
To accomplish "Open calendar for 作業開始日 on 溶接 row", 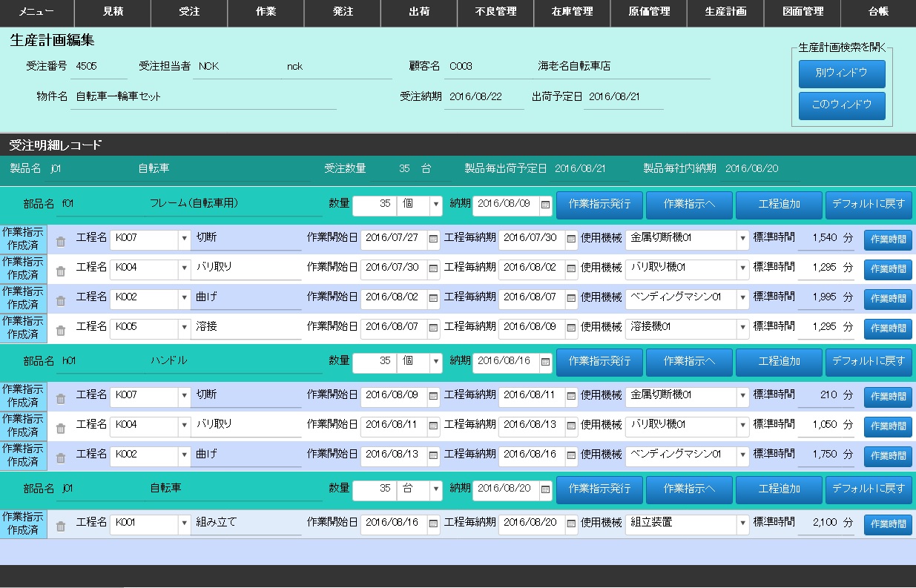I will 433,327.
